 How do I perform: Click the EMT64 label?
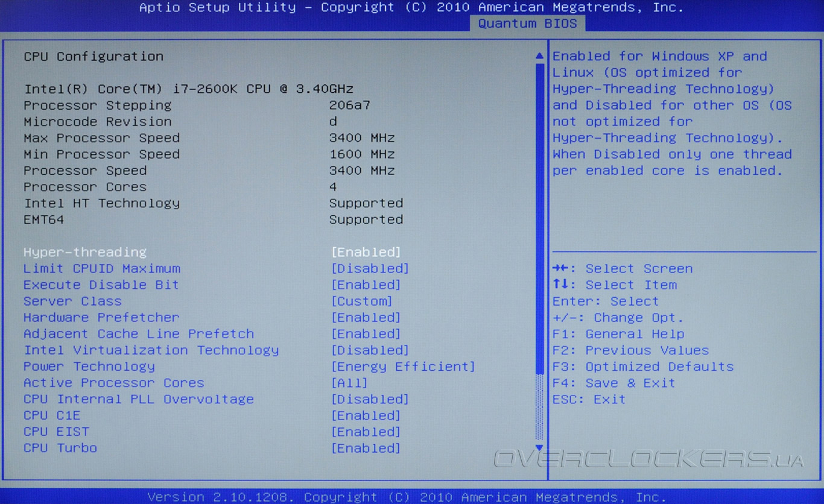pos(44,219)
